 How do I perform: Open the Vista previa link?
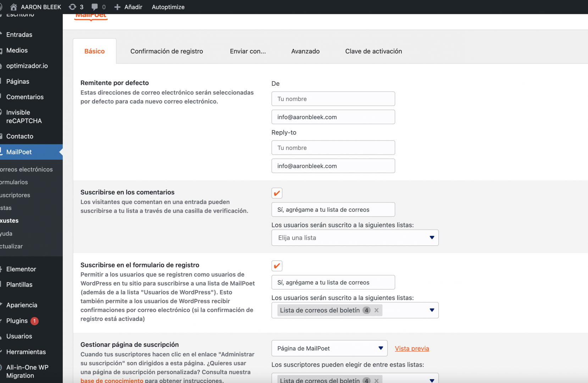[x=412, y=348]
